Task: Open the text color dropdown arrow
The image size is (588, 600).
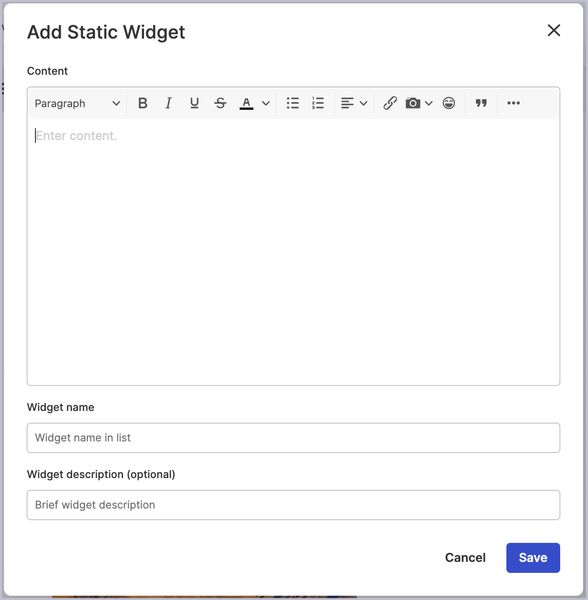Action: (x=266, y=103)
